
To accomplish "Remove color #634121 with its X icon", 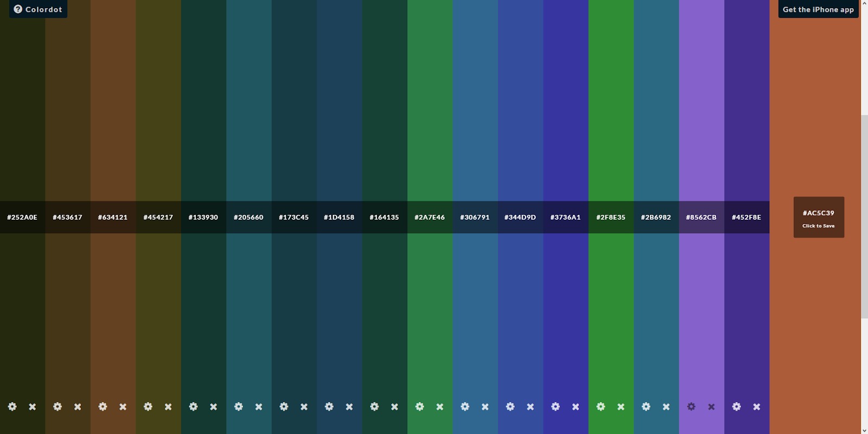I will (x=123, y=406).
